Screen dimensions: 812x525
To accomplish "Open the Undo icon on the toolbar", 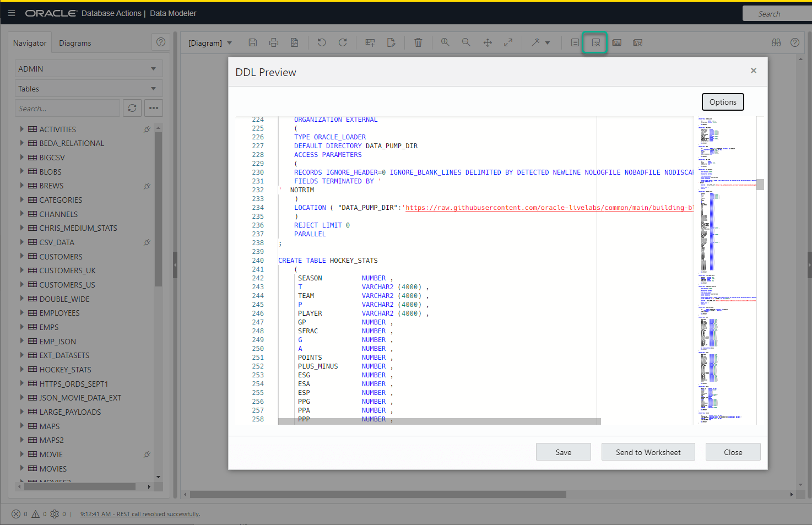I will tap(322, 42).
